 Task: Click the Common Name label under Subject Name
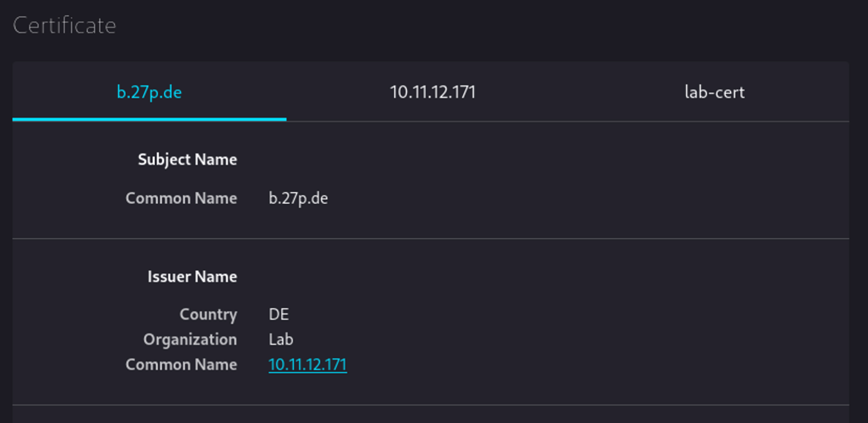click(x=181, y=198)
